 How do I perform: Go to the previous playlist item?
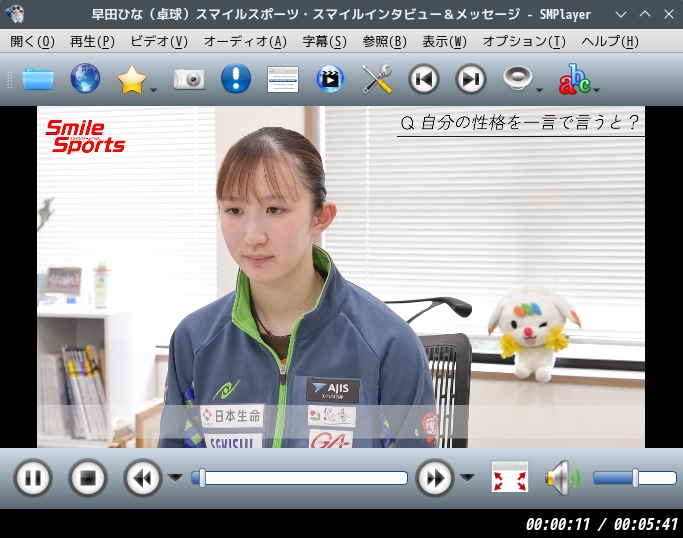click(424, 79)
